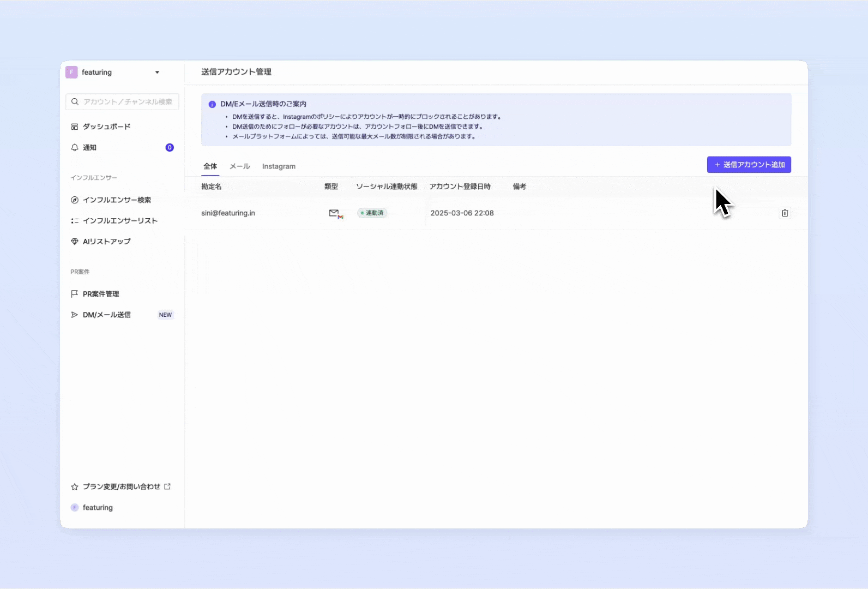Click the インフルエンサー検索 compass icon
Image resolution: width=868 pixels, height=589 pixels.
pyautogui.click(x=75, y=200)
